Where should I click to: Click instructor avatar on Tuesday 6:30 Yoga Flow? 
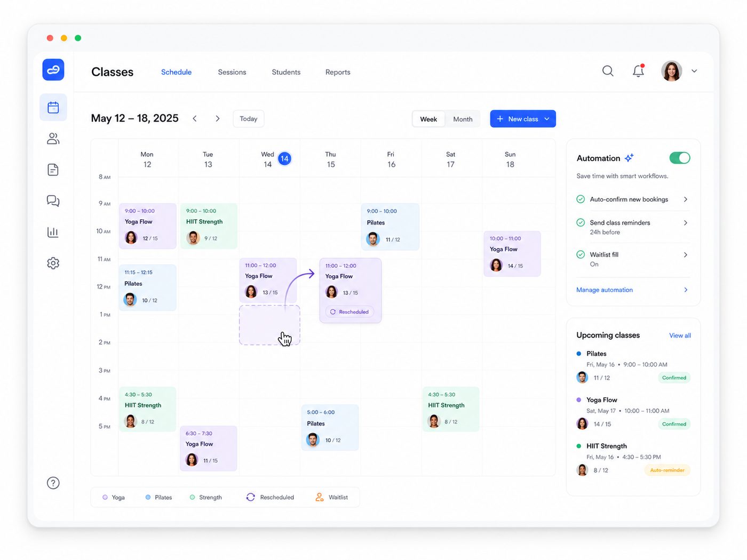point(192,460)
